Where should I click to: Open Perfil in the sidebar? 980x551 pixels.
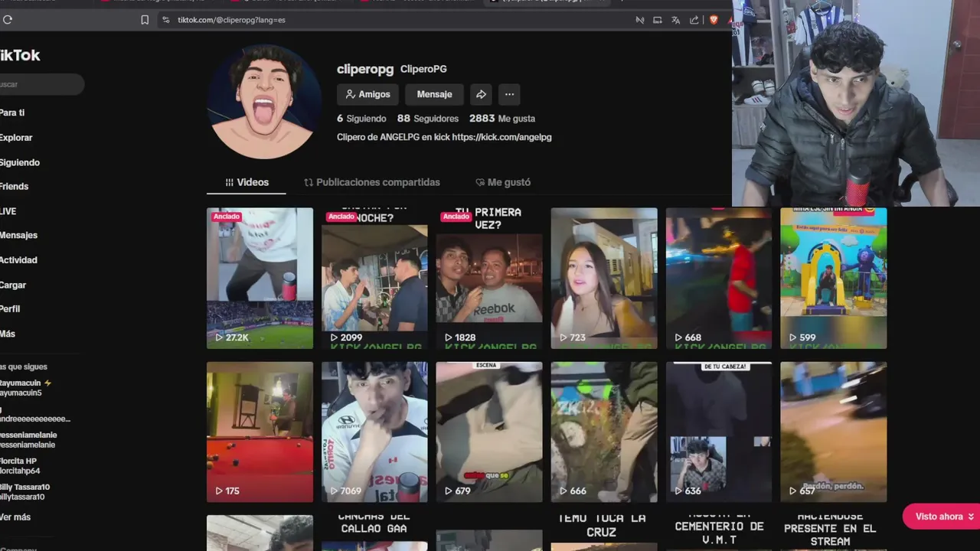click(10, 309)
